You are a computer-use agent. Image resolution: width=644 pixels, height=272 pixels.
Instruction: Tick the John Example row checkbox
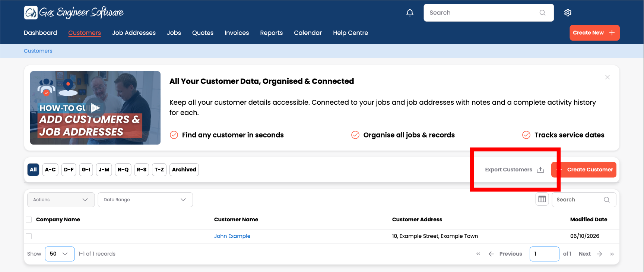point(29,236)
